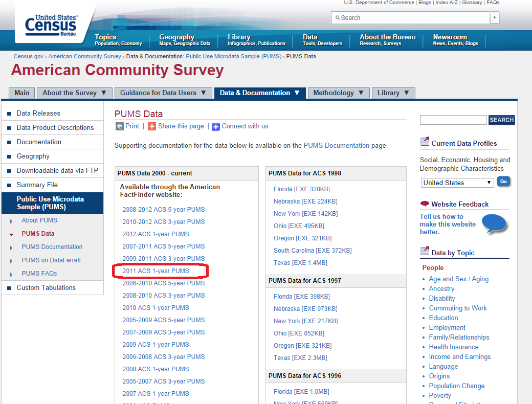Open the Data Tools, Developers menu

pos(323,39)
